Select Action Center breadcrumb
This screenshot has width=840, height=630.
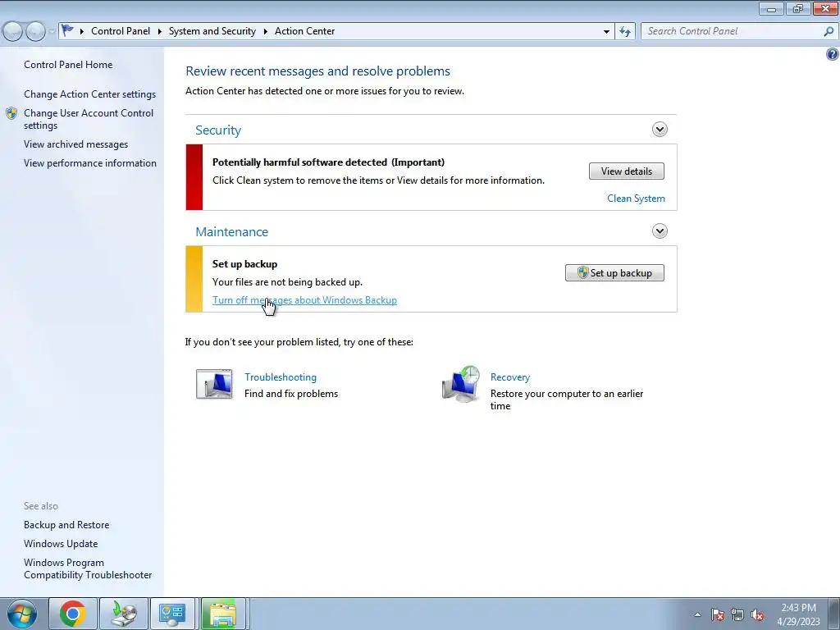click(305, 31)
